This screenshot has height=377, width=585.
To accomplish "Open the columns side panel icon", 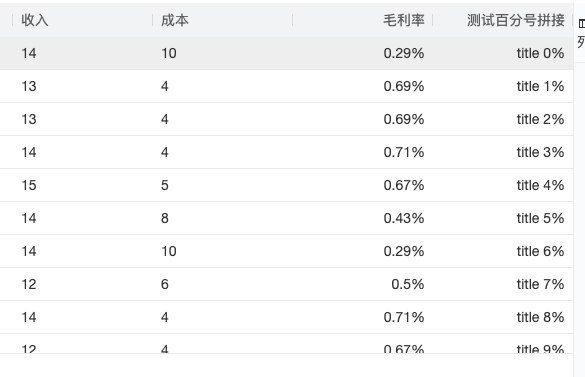I will pos(581,24).
